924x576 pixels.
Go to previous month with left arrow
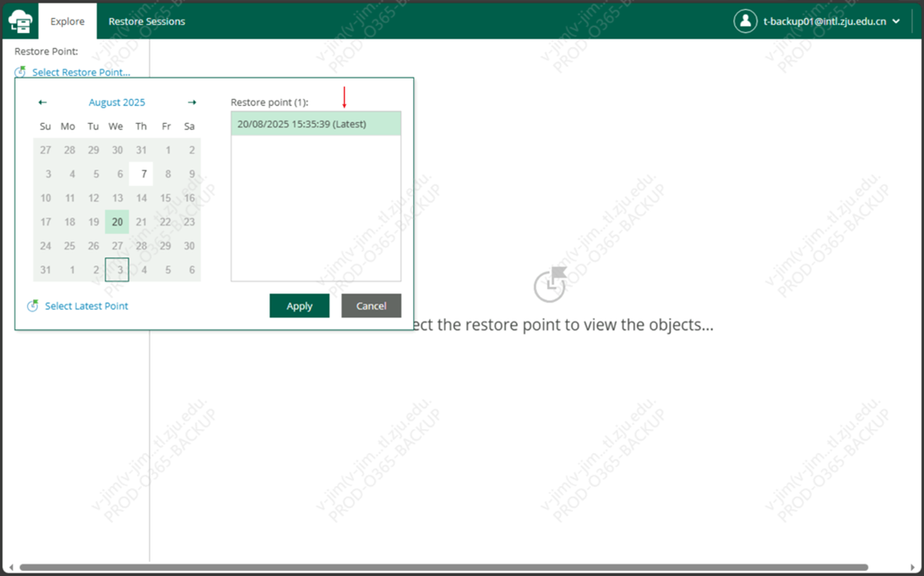tap(43, 102)
